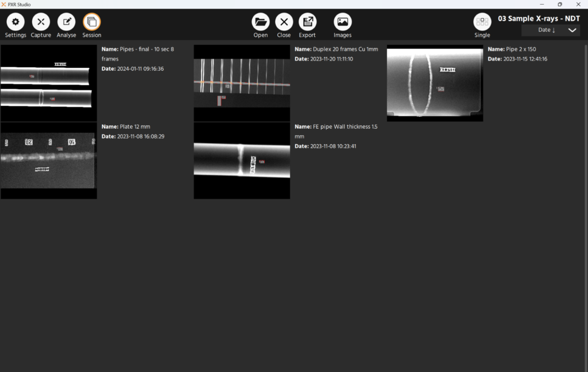This screenshot has width=588, height=372.
Task: Select the Session icon
Action: click(91, 22)
